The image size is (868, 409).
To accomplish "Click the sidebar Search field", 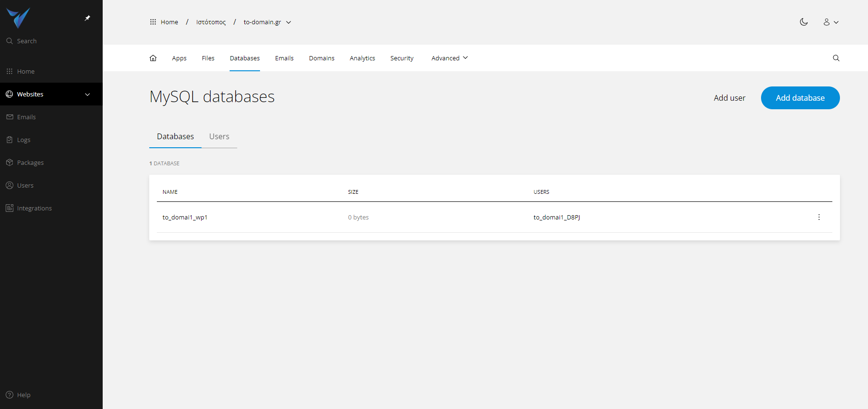I will point(27,41).
